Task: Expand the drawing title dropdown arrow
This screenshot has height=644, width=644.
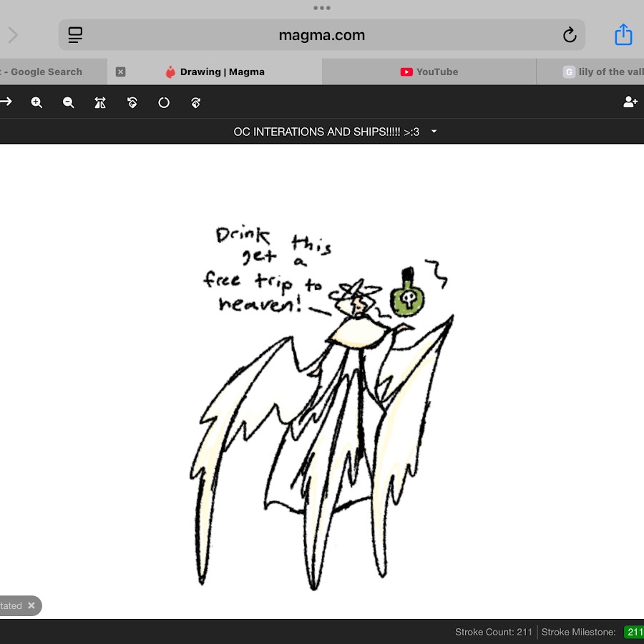Action: [x=434, y=132]
